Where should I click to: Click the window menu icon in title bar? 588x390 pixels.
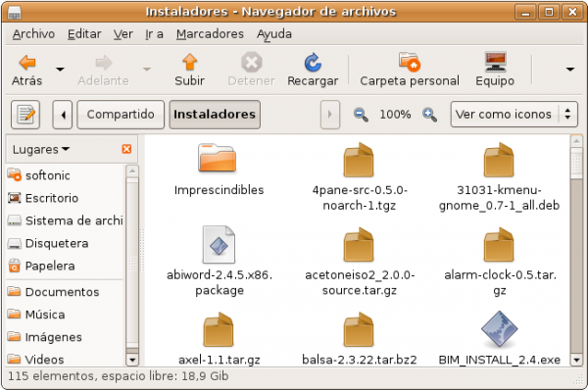point(15,13)
